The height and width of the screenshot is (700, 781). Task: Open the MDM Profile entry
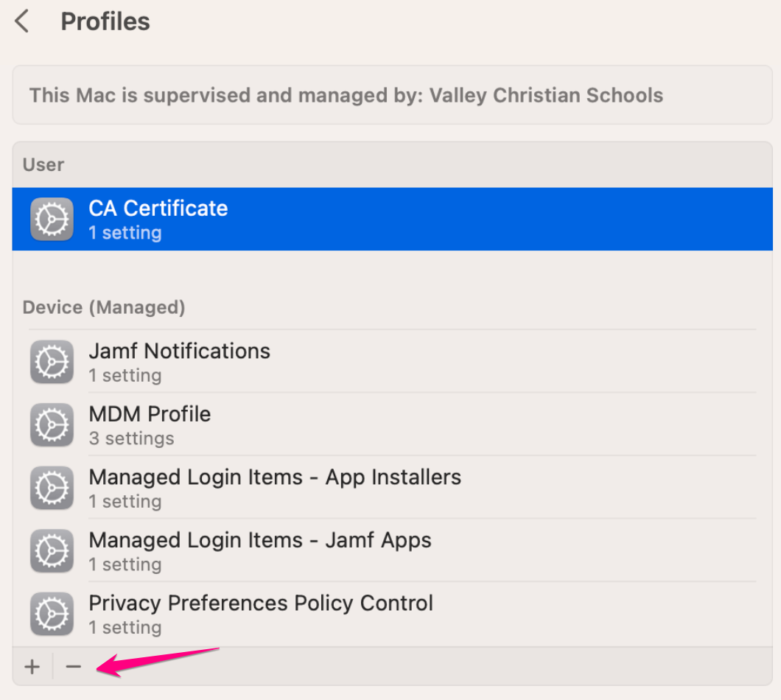click(150, 414)
